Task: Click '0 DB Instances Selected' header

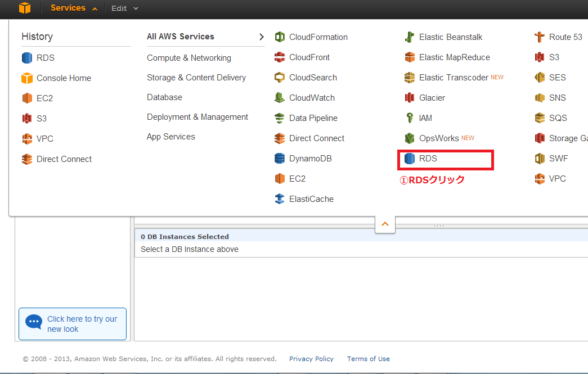Action: (185, 236)
